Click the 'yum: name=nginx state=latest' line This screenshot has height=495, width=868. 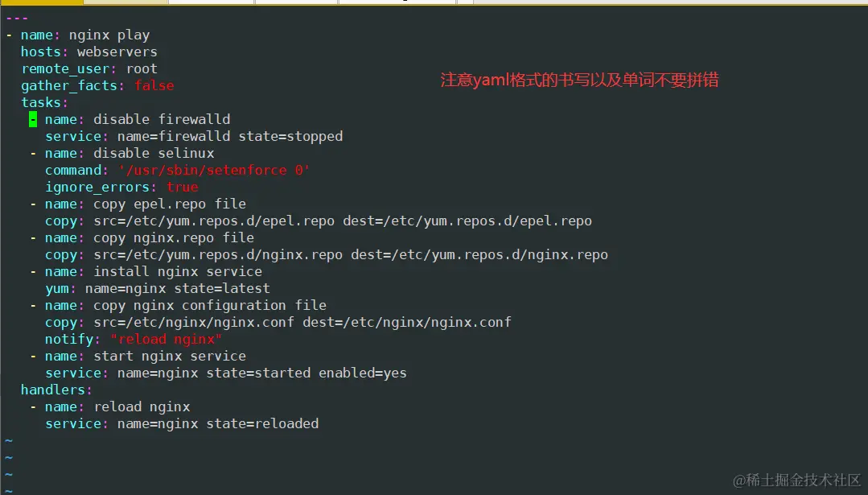pyautogui.click(x=157, y=288)
